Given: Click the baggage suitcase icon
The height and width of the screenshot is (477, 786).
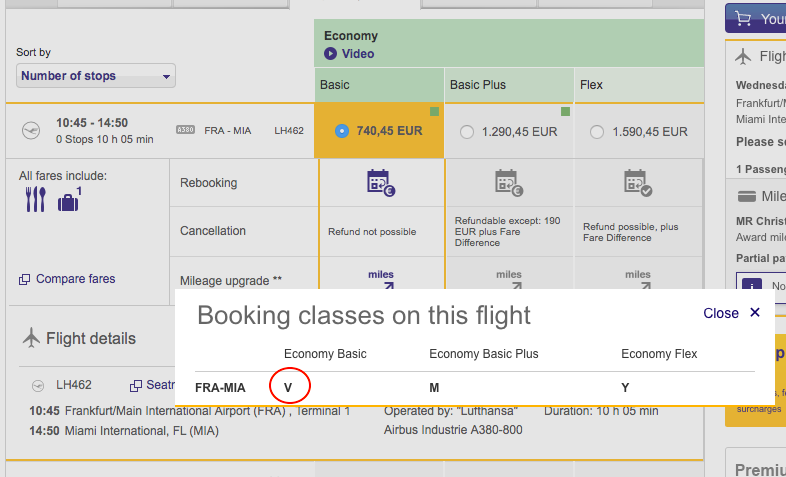Looking at the screenshot, I should click(68, 201).
